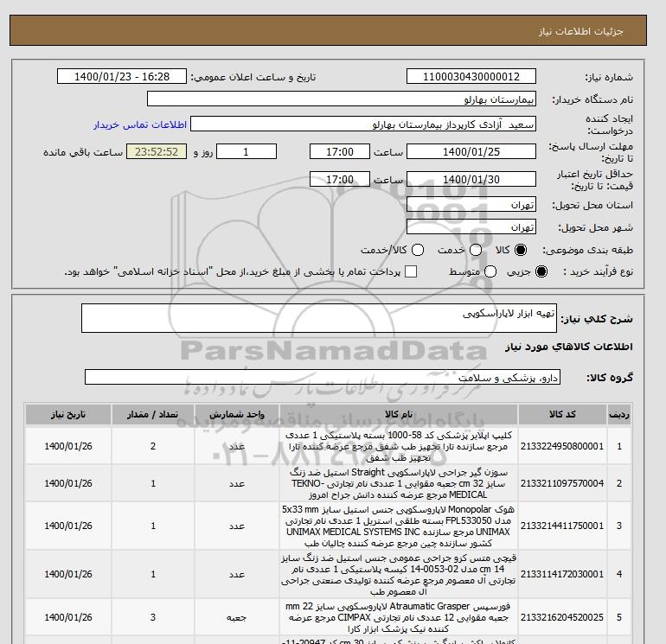Click the request creator field سعید آزادی
Screen dimensions: 666x644
point(363,124)
